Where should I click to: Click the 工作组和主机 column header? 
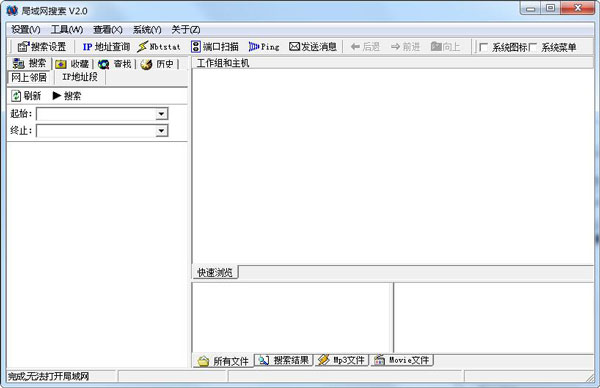pos(393,63)
